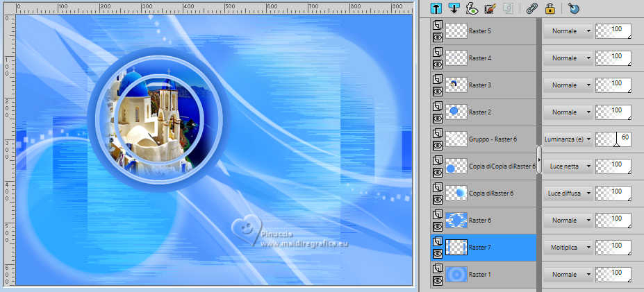This screenshot has width=644, height=292.
Task: Click the layer type icon of Raster 4
Action: tap(438, 53)
